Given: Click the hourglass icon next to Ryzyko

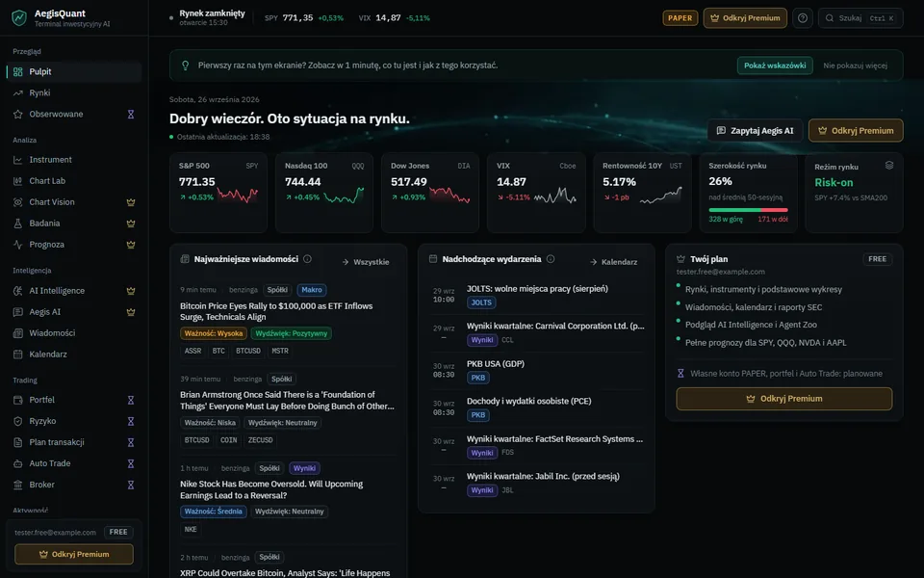Looking at the screenshot, I should [x=131, y=421].
